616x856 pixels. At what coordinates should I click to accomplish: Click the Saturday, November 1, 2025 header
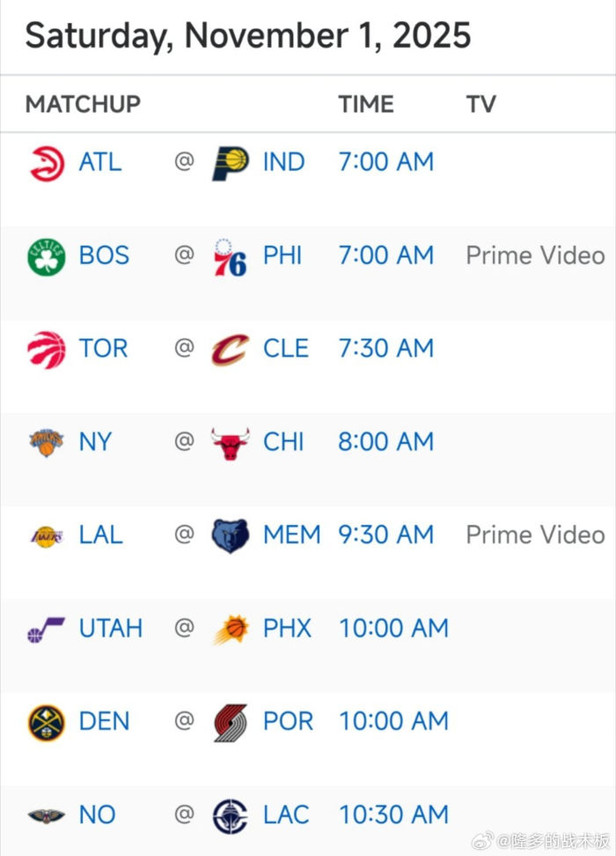coord(249,36)
